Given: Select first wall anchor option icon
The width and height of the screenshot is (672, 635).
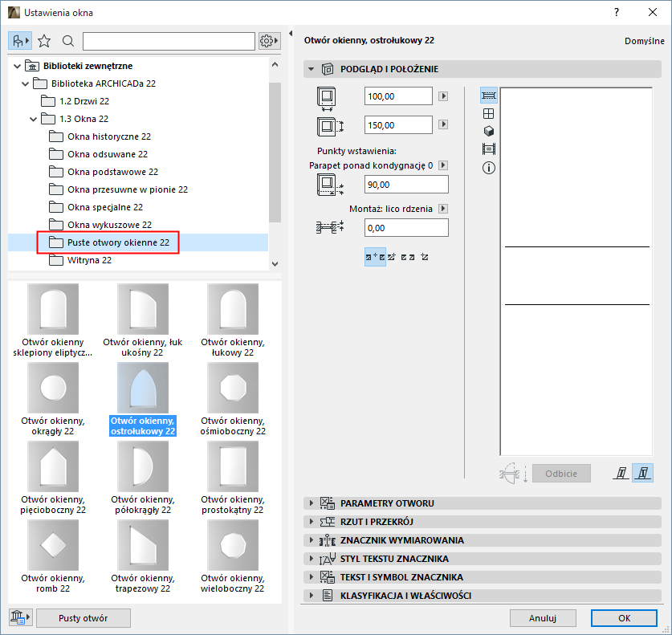Looking at the screenshot, I should pos(375,257).
